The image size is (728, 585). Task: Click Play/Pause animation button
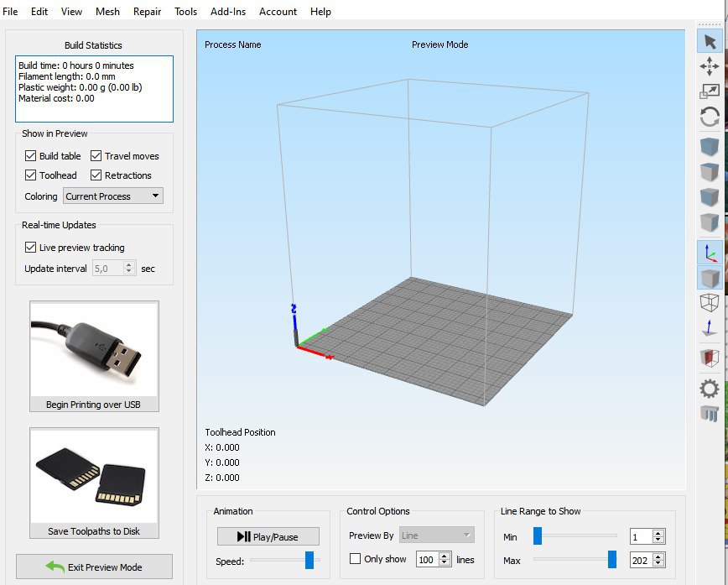point(268,536)
